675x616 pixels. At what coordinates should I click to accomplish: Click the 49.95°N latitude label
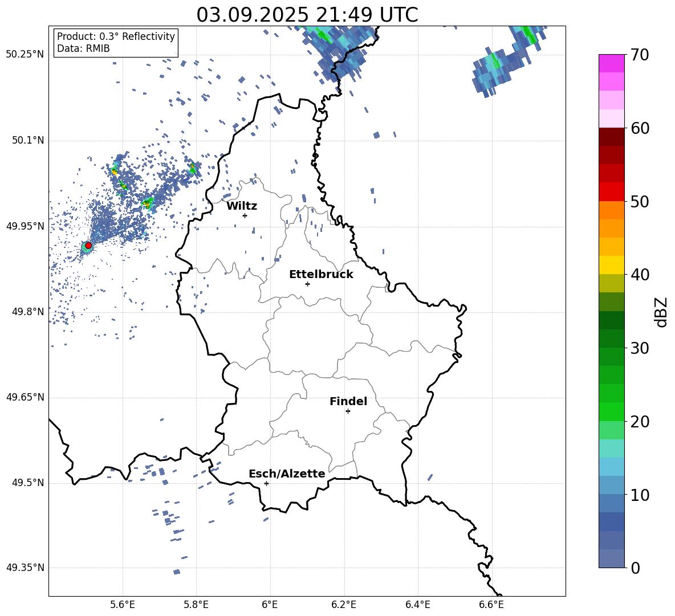[x=25, y=226]
